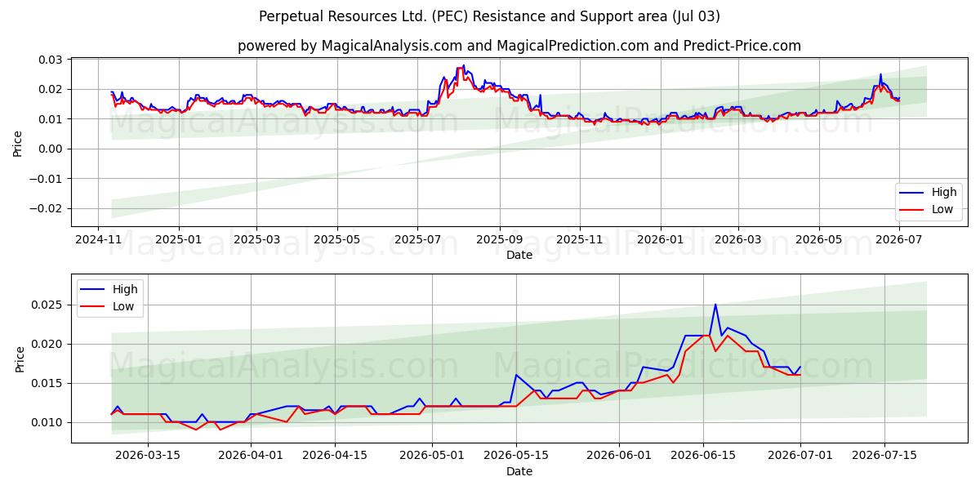Click the 'powered by MagicalAnalysis.com' subtitle text
Image resolution: width=980 pixels, height=490 pixels.
(519, 46)
